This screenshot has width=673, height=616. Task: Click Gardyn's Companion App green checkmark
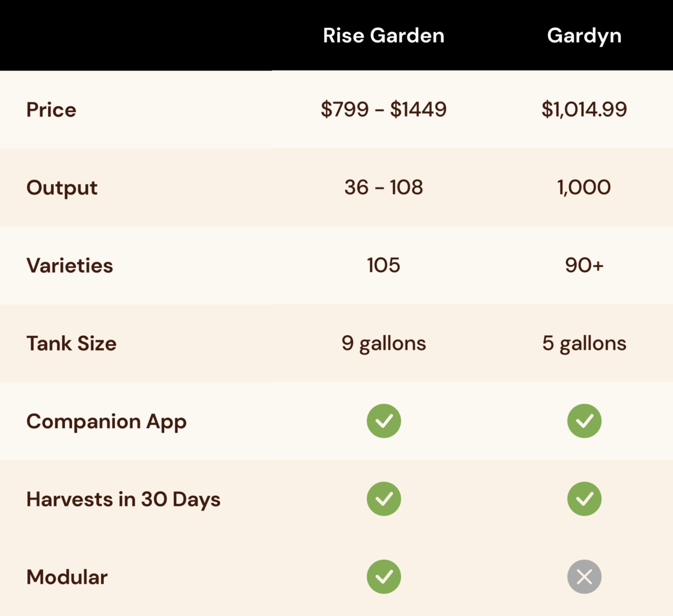pyautogui.click(x=584, y=421)
